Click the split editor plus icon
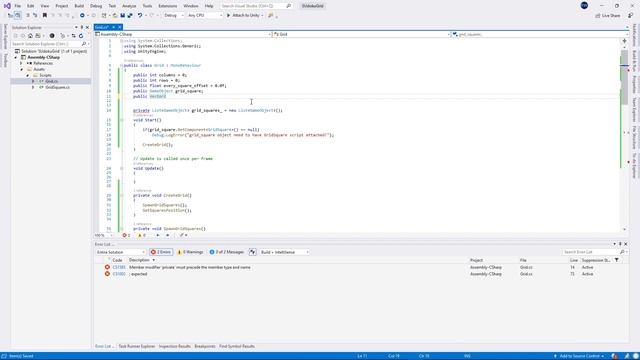640x360 pixels. coord(624,41)
